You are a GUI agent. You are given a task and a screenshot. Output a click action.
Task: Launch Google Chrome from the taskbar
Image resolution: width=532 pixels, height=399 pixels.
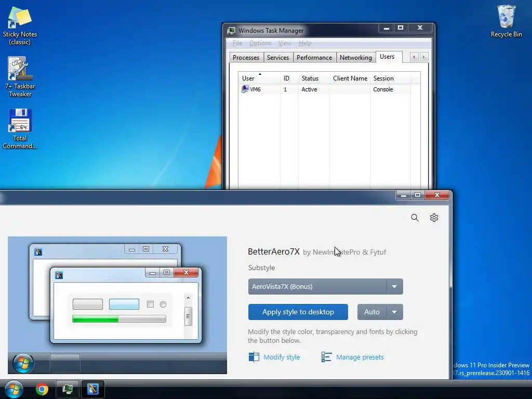(42, 389)
